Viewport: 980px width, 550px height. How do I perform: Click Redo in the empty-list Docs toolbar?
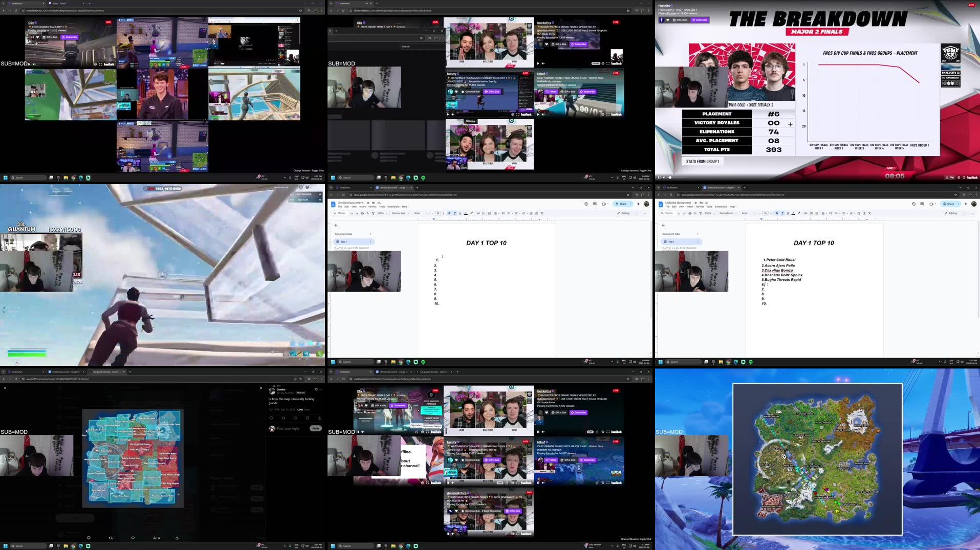(357, 213)
